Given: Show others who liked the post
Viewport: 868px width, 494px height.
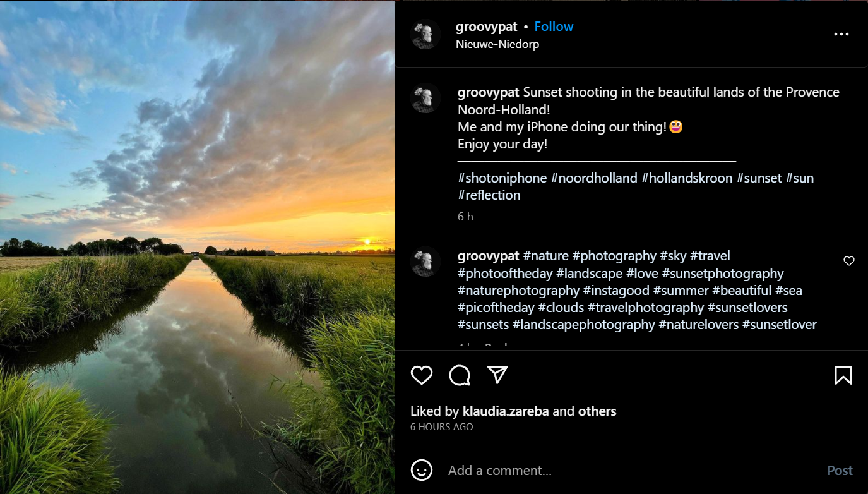Looking at the screenshot, I should pos(597,411).
